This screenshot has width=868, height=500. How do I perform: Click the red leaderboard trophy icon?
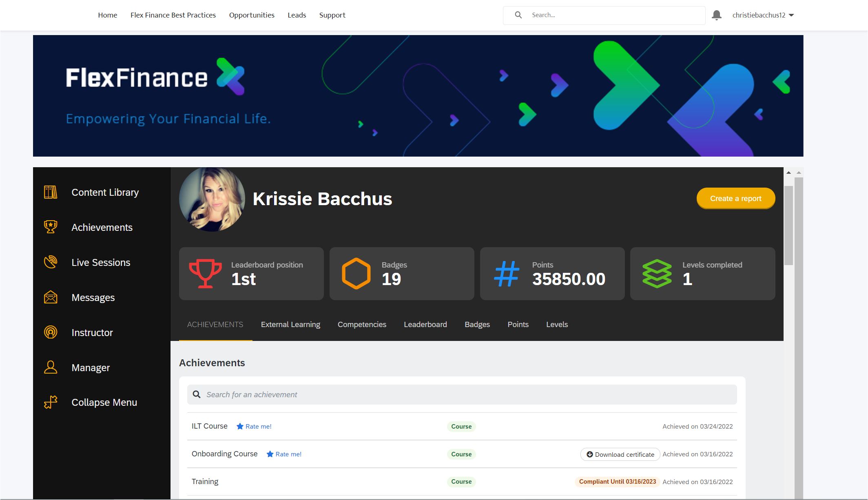pos(205,273)
